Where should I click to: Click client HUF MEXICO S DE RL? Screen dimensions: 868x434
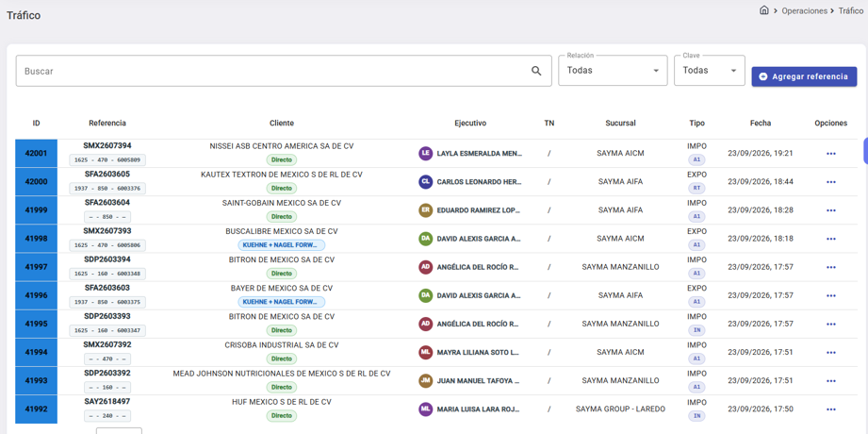281,401
